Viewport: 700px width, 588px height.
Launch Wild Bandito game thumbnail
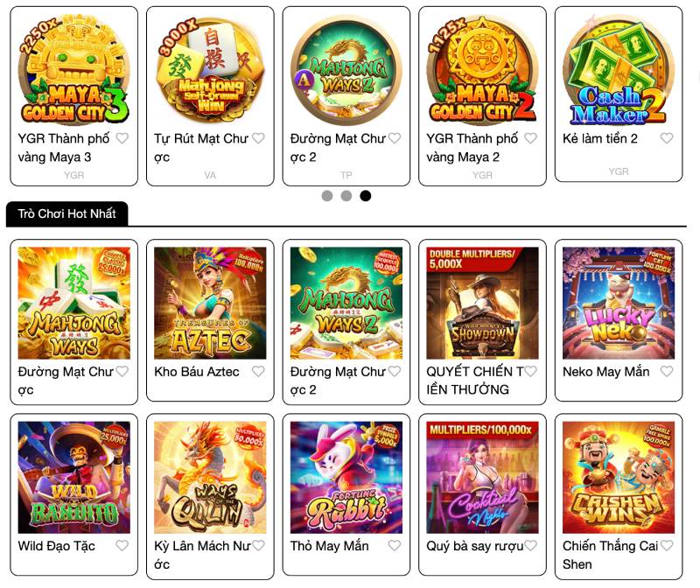click(74, 477)
